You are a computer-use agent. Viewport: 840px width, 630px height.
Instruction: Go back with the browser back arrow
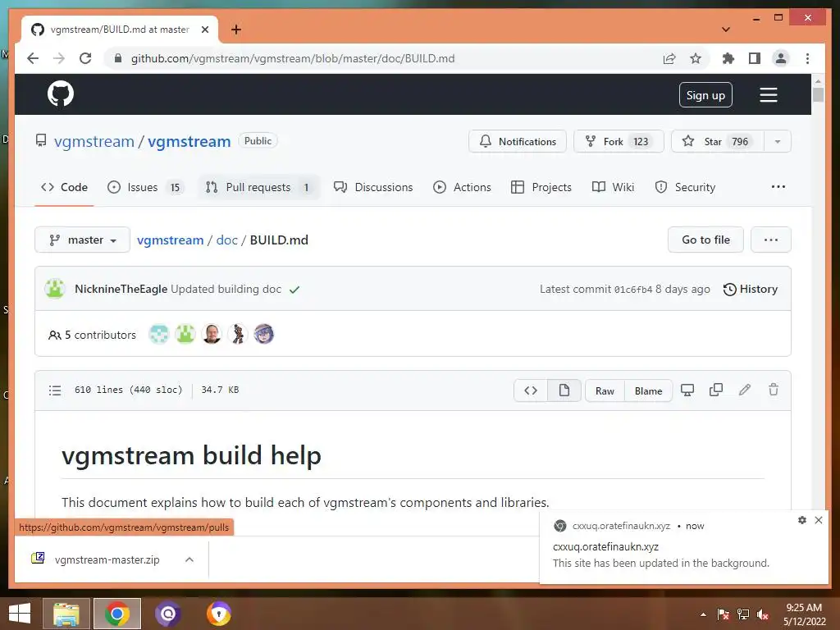(33, 58)
